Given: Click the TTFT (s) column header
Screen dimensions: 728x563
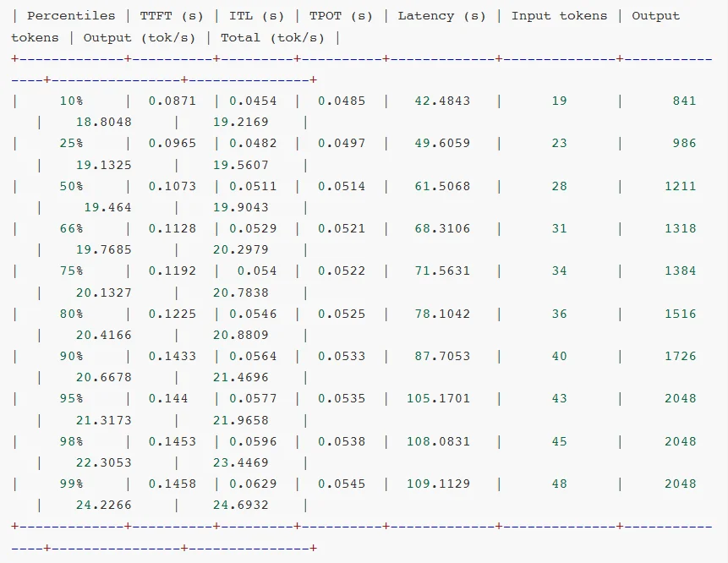Looking at the screenshot, I should [172, 16].
